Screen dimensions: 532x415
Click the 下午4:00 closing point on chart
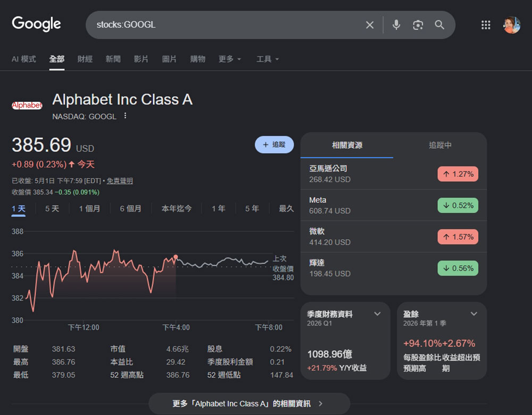pos(176,257)
